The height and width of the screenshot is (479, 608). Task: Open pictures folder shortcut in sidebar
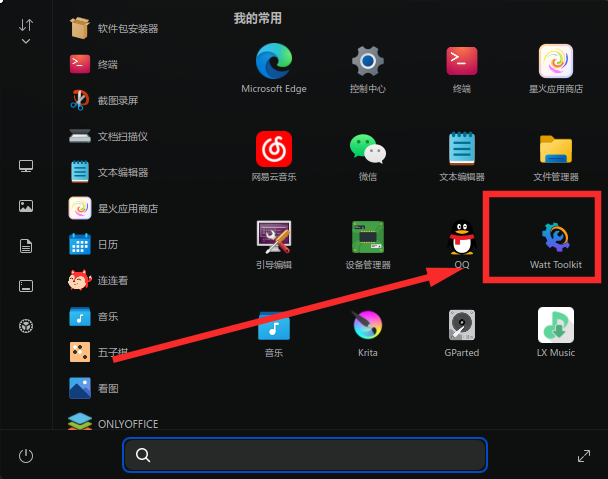(26, 206)
